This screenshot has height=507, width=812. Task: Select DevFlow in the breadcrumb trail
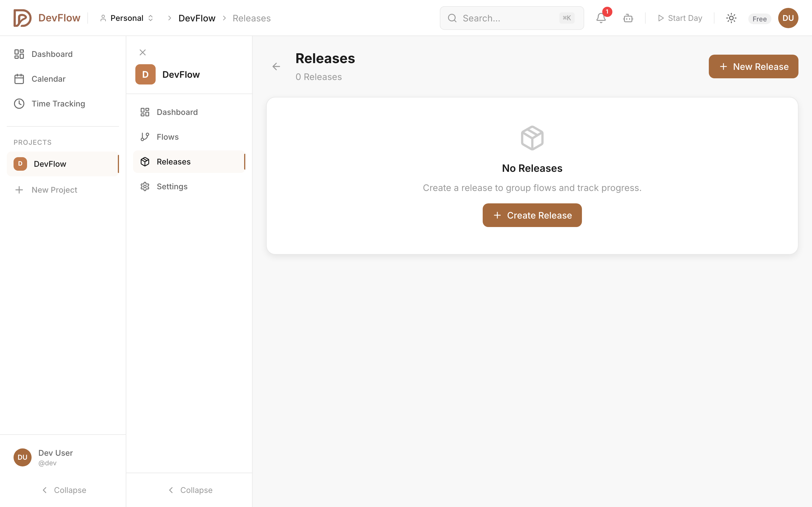pos(197,18)
